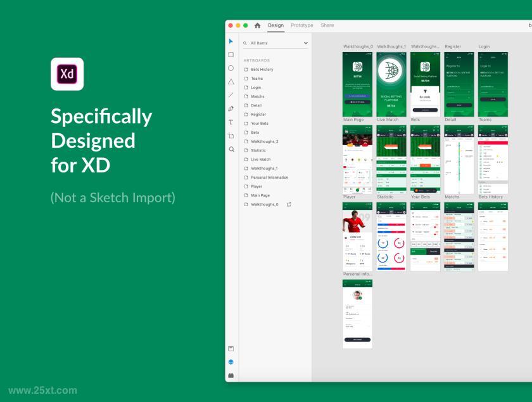Activate the Polygon triangle tool
The image size is (532, 402).
click(x=231, y=82)
